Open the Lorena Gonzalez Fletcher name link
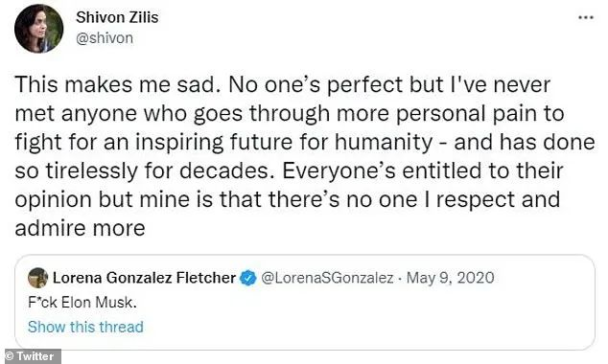Image resolution: width=608 pixels, height=364 pixels. 144,278
